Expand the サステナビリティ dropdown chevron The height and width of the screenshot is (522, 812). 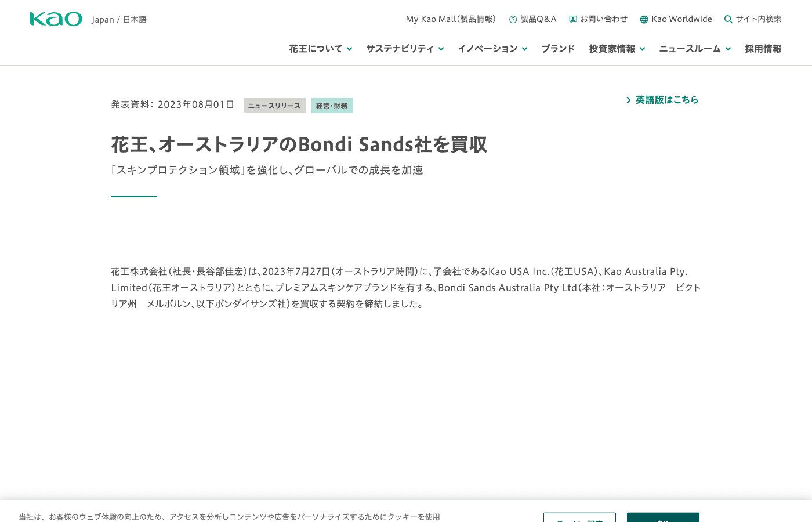pyautogui.click(x=441, y=49)
